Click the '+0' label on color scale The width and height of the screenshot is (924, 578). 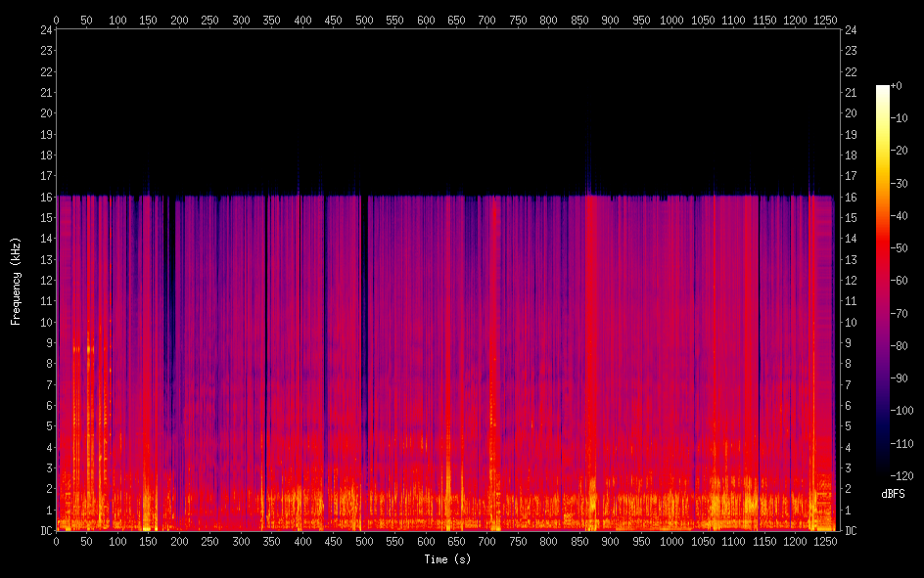click(x=896, y=86)
